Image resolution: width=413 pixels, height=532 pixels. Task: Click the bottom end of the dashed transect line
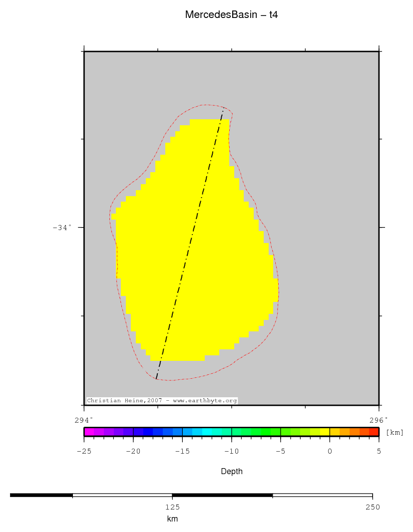tap(156, 379)
